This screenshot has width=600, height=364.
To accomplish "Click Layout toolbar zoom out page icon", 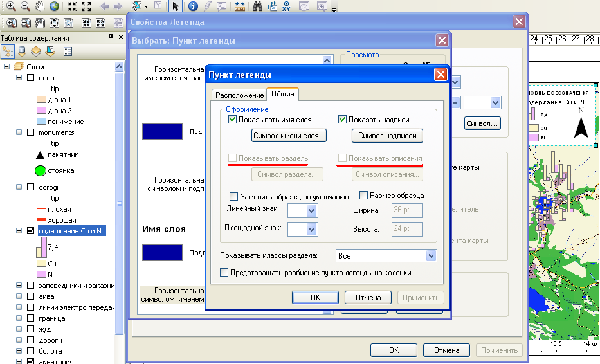I will 26,23.
